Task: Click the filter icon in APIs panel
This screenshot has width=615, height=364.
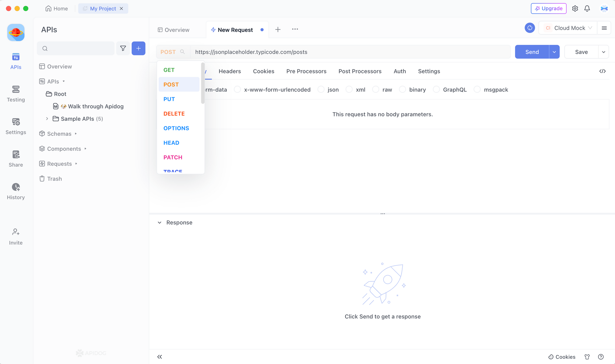Action: coord(123,48)
